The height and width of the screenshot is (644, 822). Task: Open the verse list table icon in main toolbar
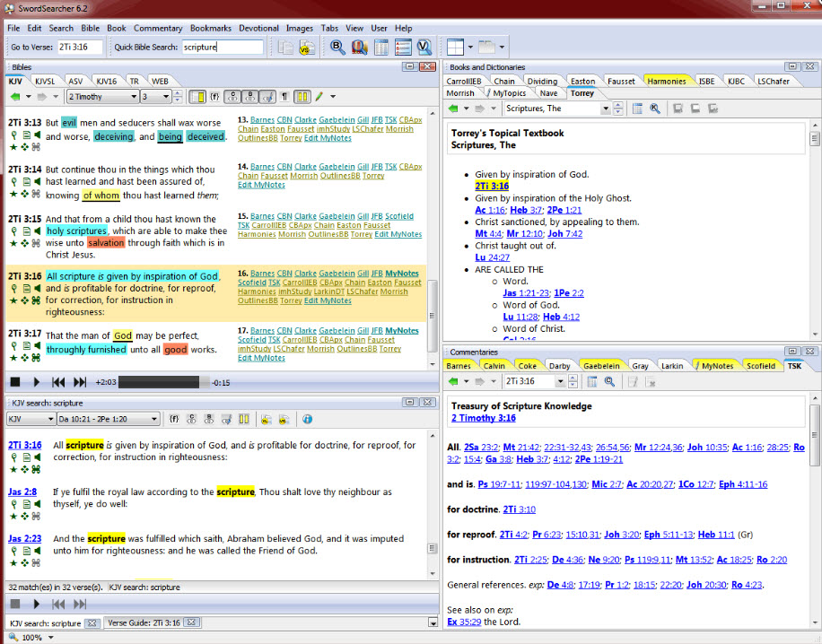pos(381,48)
